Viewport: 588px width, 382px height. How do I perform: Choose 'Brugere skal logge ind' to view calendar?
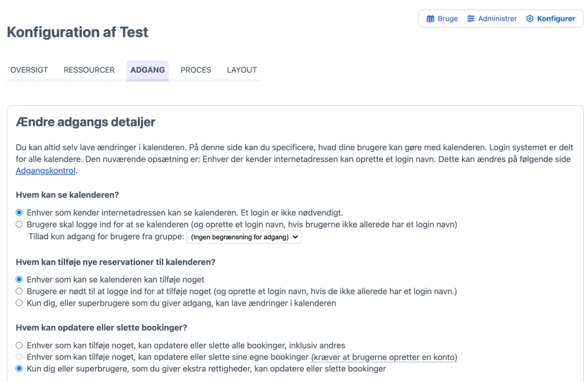coord(20,224)
